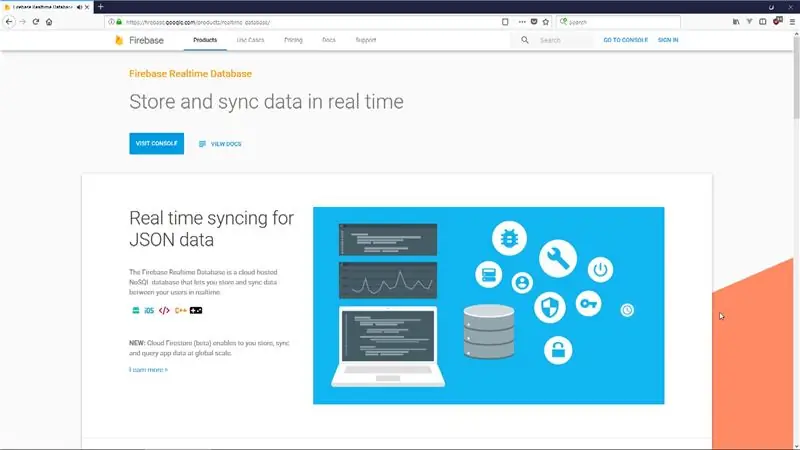Open the page actions three-dot menu

[522, 22]
